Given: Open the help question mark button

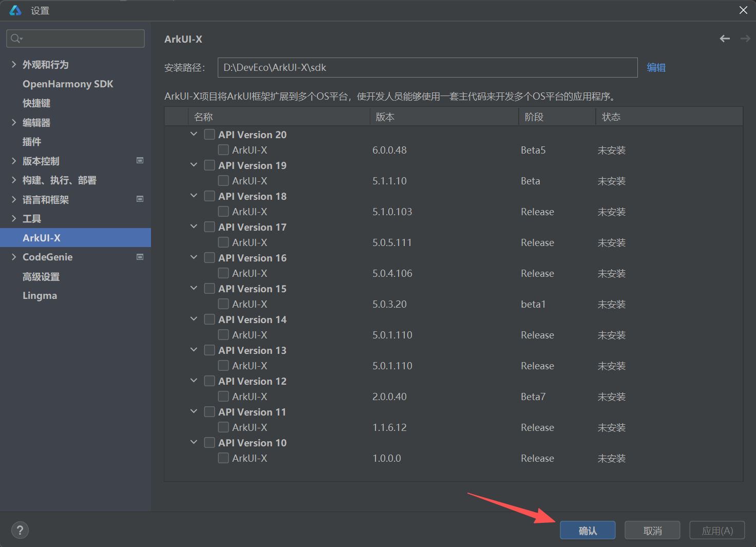Looking at the screenshot, I should pyautogui.click(x=20, y=530).
